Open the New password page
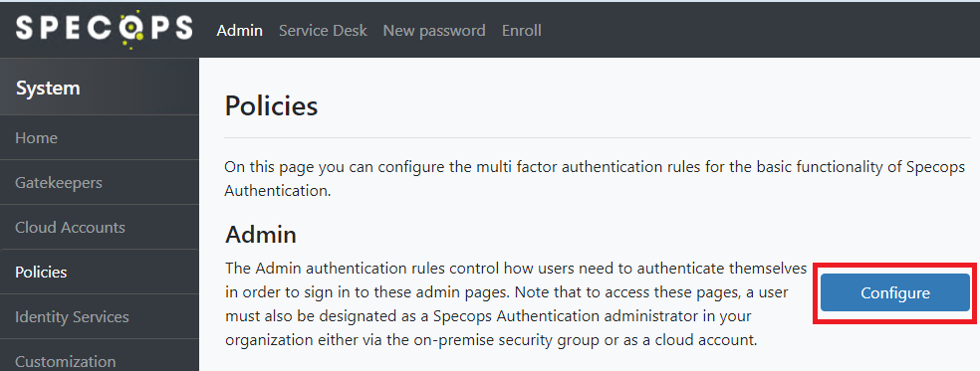 point(434,31)
